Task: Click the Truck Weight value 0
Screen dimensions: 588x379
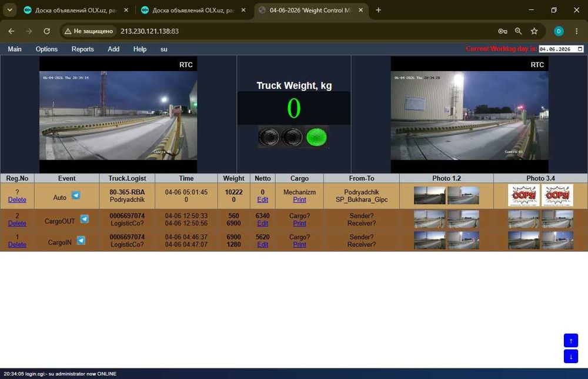Action: coord(294,108)
